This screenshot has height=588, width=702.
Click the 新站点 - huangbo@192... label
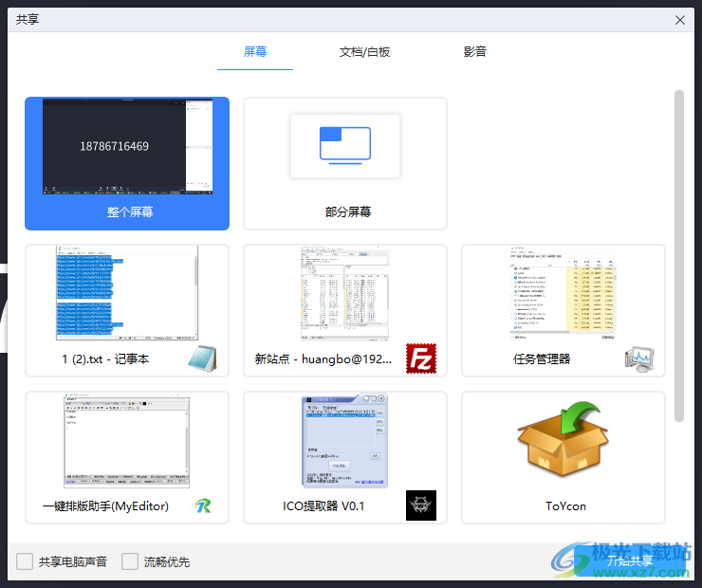pyautogui.click(x=323, y=358)
